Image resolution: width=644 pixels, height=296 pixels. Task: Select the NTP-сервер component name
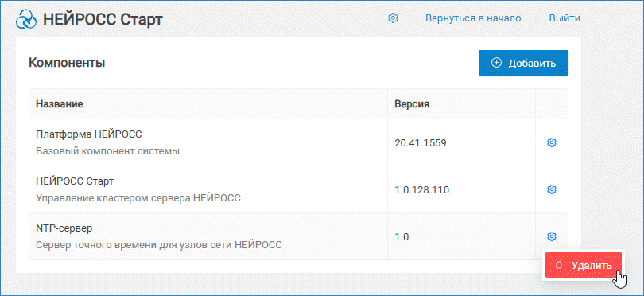pyautogui.click(x=64, y=228)
